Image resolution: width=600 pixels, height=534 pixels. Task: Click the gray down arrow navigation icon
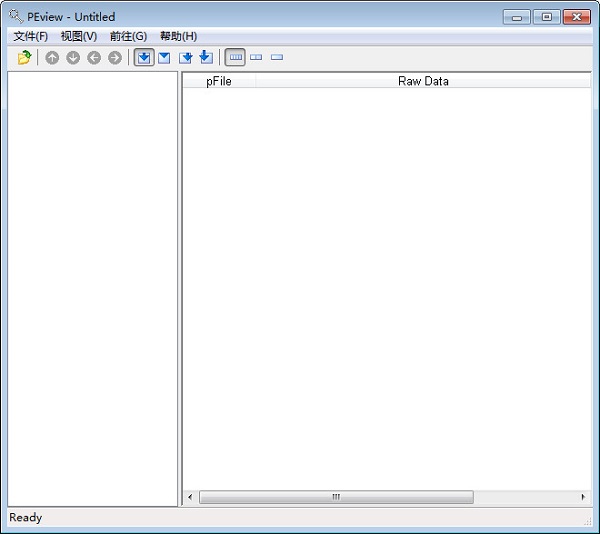(73, 58)
